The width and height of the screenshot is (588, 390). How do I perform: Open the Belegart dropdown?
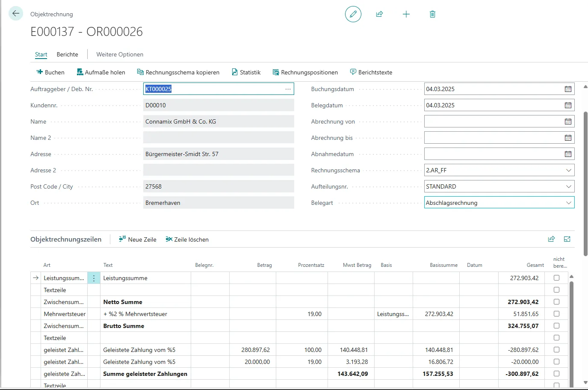point(568,203)
